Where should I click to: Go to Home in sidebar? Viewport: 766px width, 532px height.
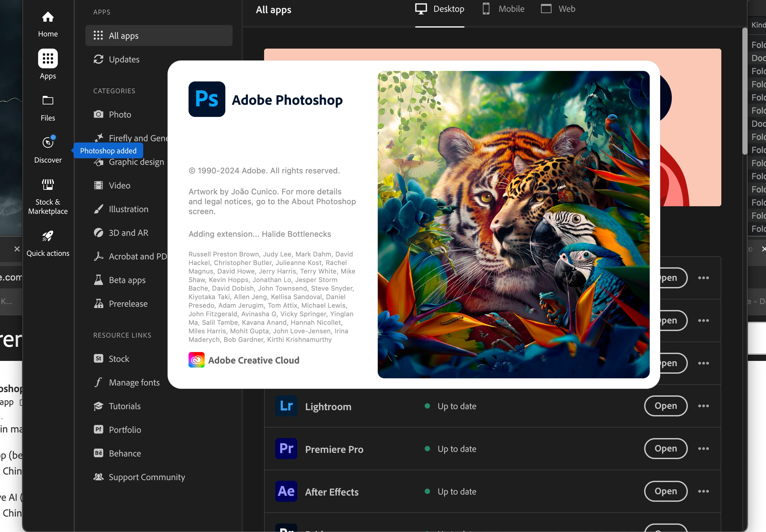48,24
